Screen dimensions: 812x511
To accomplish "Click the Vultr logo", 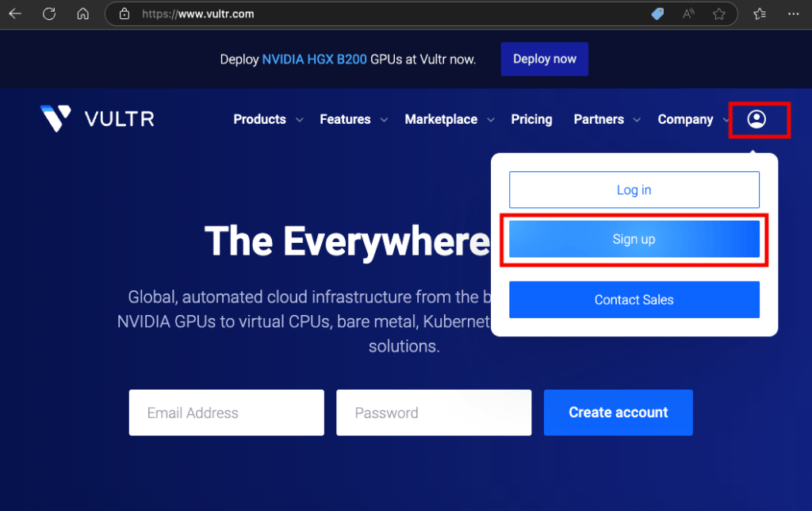I will click(98, 119).
